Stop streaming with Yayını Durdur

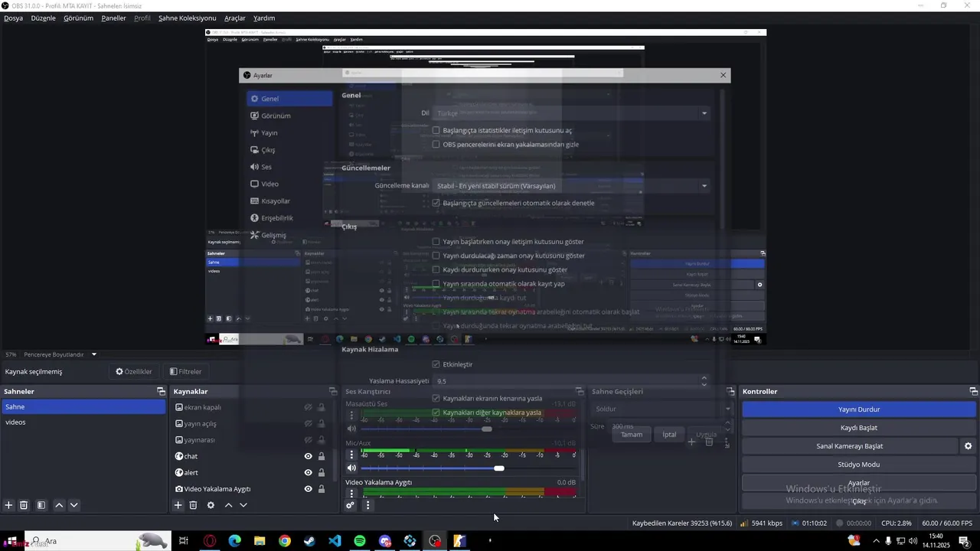(x=858, y=409)
